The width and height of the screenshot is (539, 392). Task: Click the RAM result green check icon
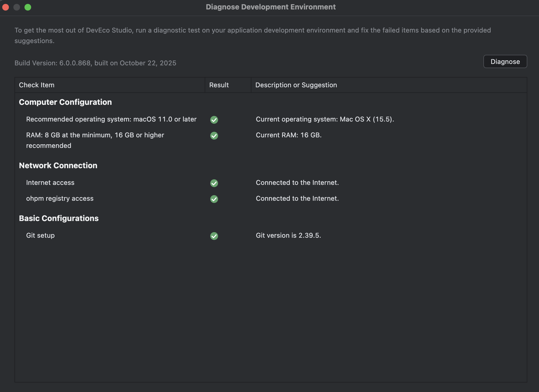214,136
